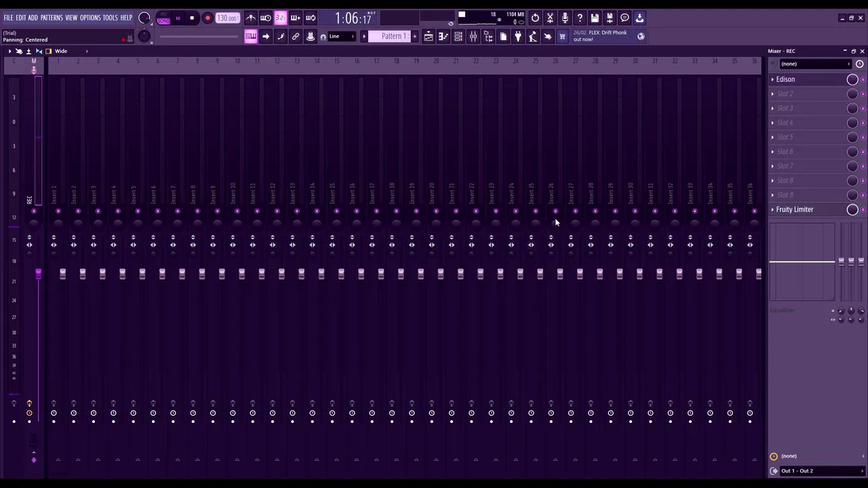Toggle PAT/SONG mode switch
Screen dimensions: 868x488
(x=163, y=18)
